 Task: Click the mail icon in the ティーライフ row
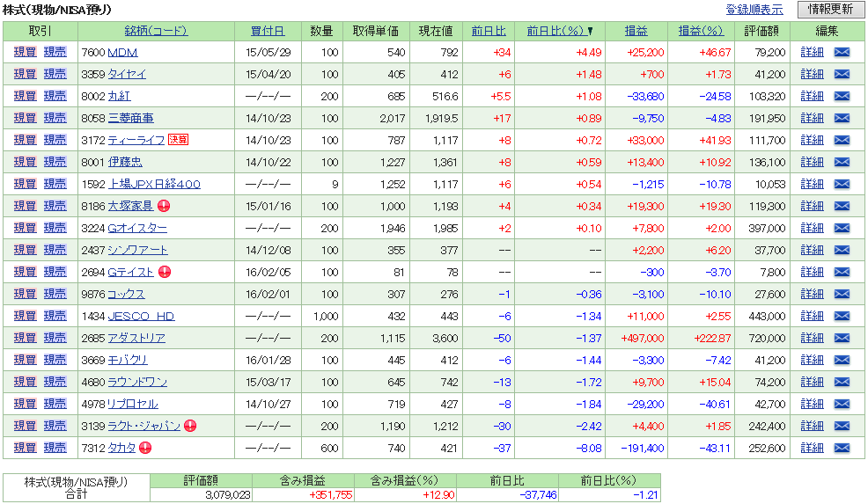tap(842, 140)
